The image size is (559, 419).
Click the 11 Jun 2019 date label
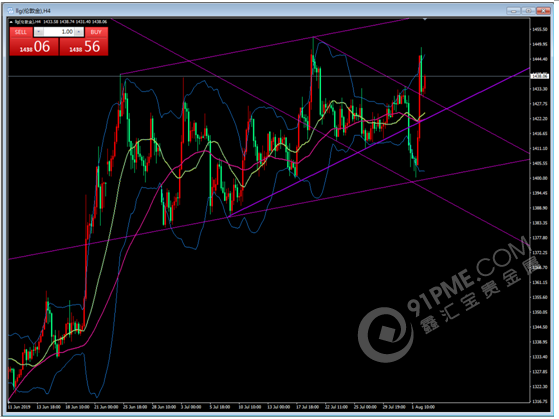pos(19,407)
